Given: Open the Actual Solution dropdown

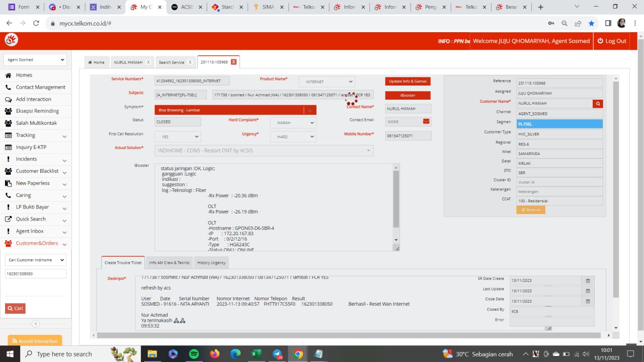Looking at the screenshot, I should click(264, 151).
